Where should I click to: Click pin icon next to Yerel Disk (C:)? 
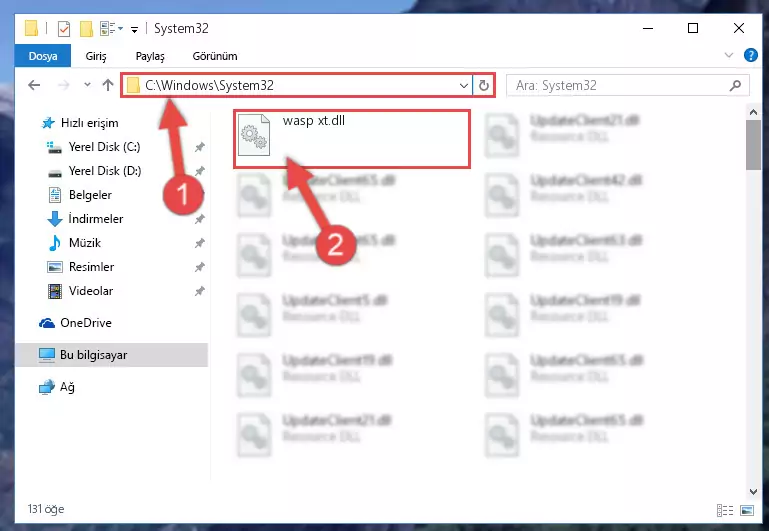(200, 147)
